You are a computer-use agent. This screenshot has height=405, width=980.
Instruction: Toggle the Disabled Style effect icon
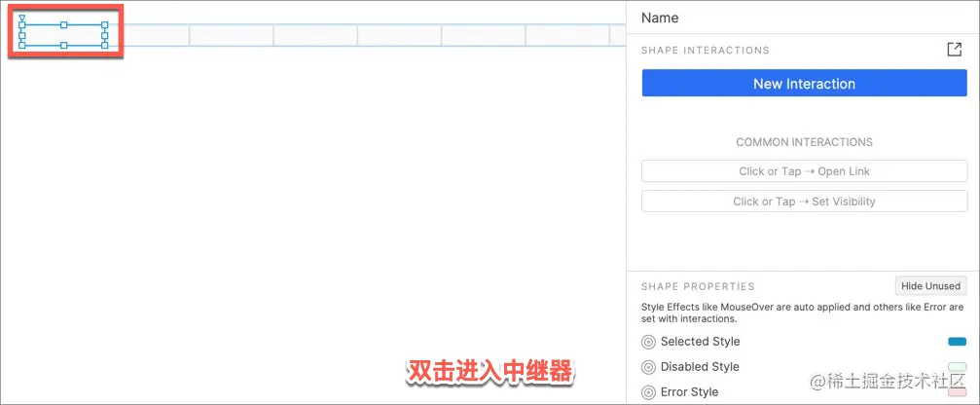pyautogui.click(x=649, y=367)
